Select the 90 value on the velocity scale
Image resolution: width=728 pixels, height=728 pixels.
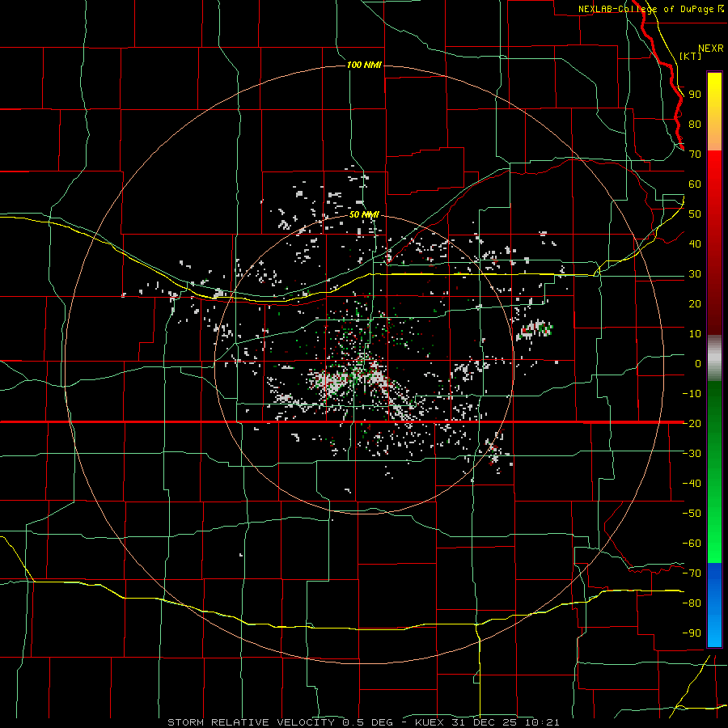pos(695,95)
